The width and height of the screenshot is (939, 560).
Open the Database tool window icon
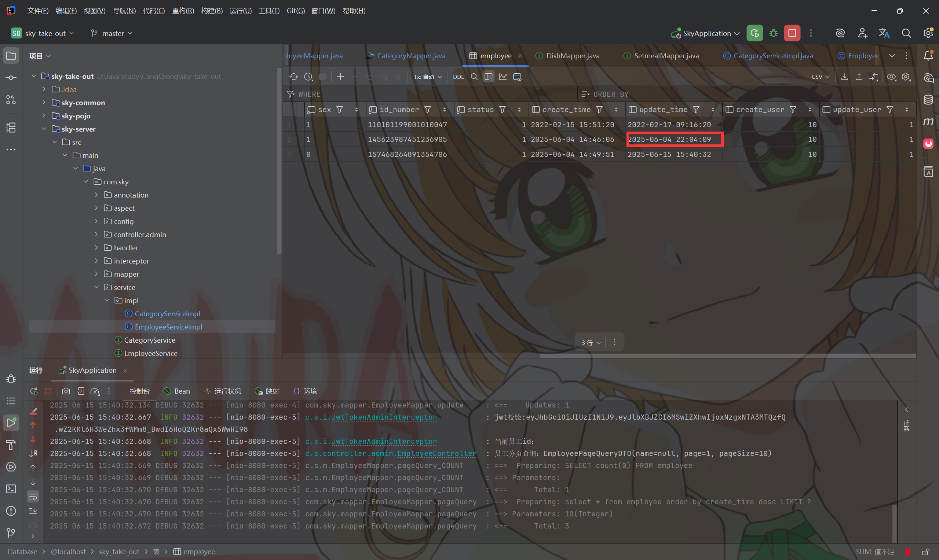click(928, 100)
